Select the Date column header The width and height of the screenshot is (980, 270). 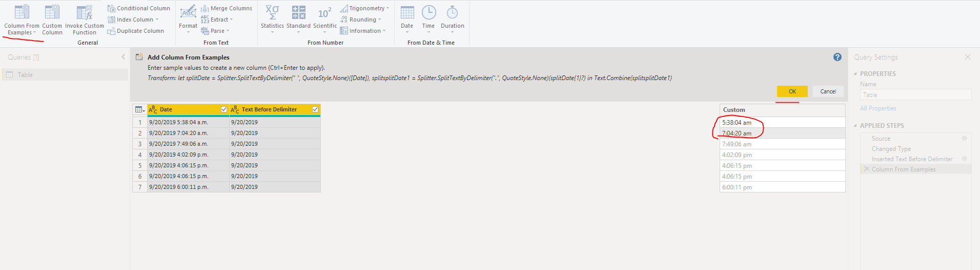pos(188,109)
